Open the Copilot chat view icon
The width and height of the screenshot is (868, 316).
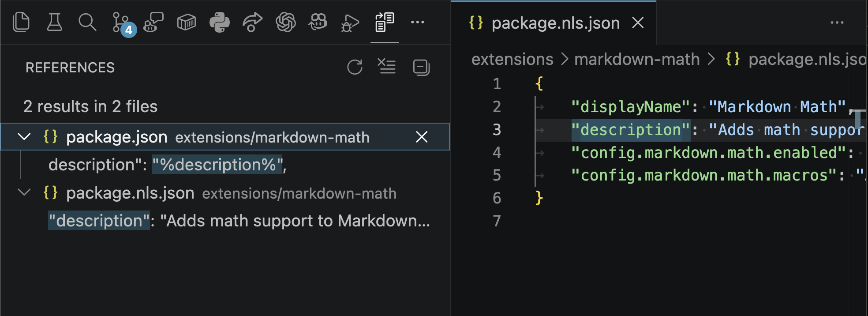point(153,22)
